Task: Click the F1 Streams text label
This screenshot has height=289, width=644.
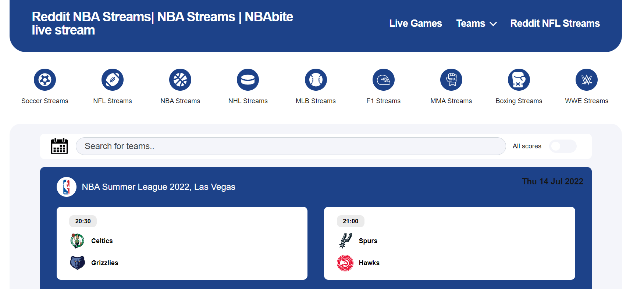Action: [384, 101]
